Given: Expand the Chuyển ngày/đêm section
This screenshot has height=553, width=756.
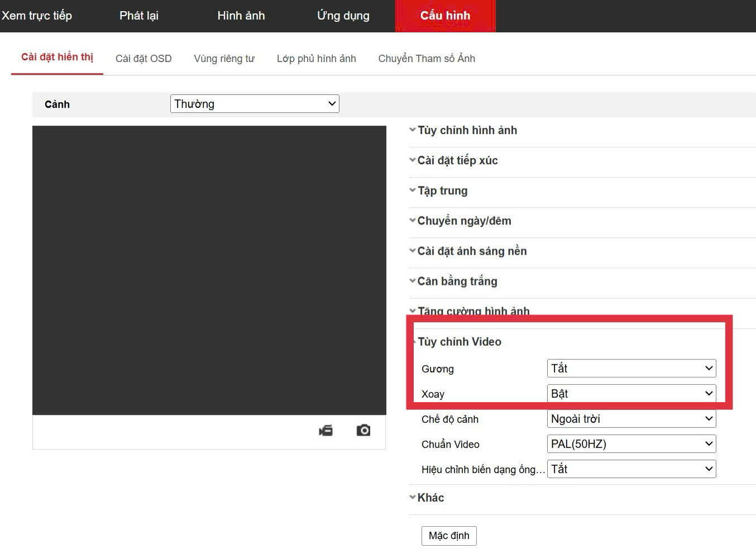Looking at the screenshot, I should tap(463, 221).
